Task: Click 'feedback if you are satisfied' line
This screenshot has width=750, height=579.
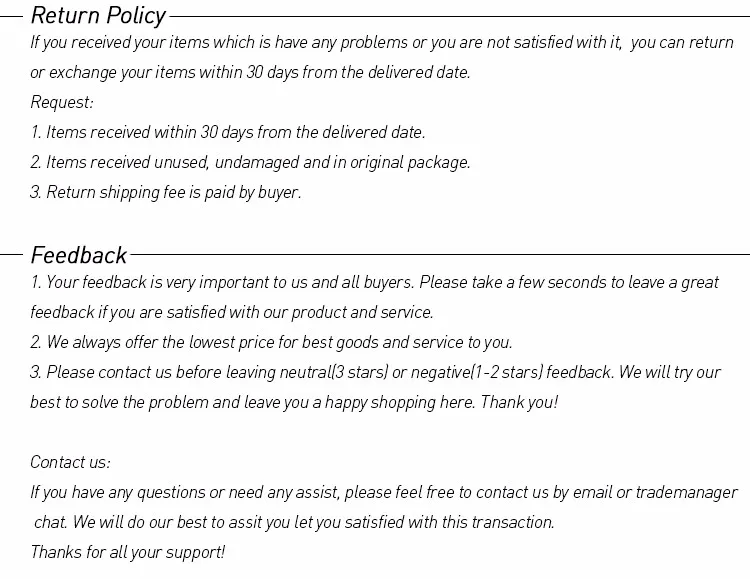Action: pyautogui.click(x=232, y=312)
